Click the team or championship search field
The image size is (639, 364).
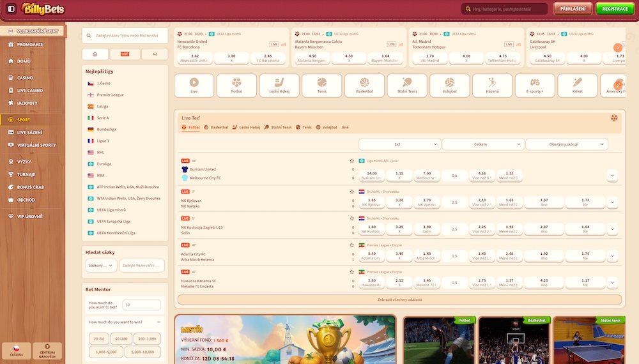click(125, 35)
